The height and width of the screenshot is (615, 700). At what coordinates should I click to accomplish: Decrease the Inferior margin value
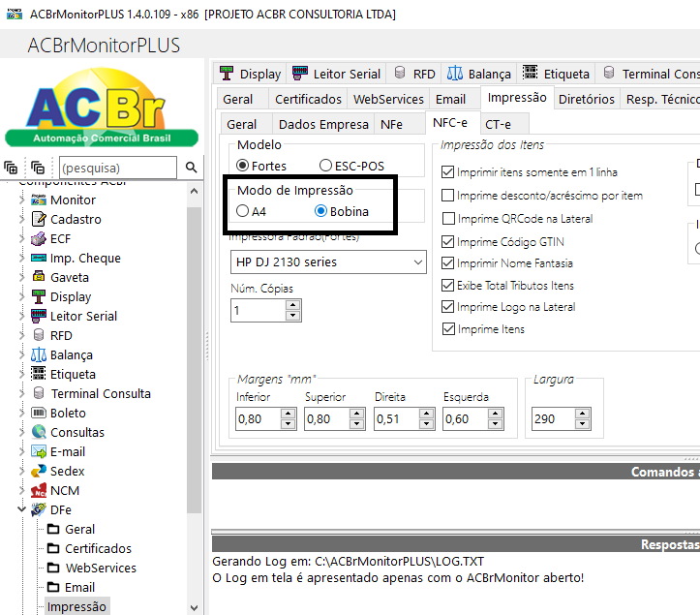click(288, 424)
